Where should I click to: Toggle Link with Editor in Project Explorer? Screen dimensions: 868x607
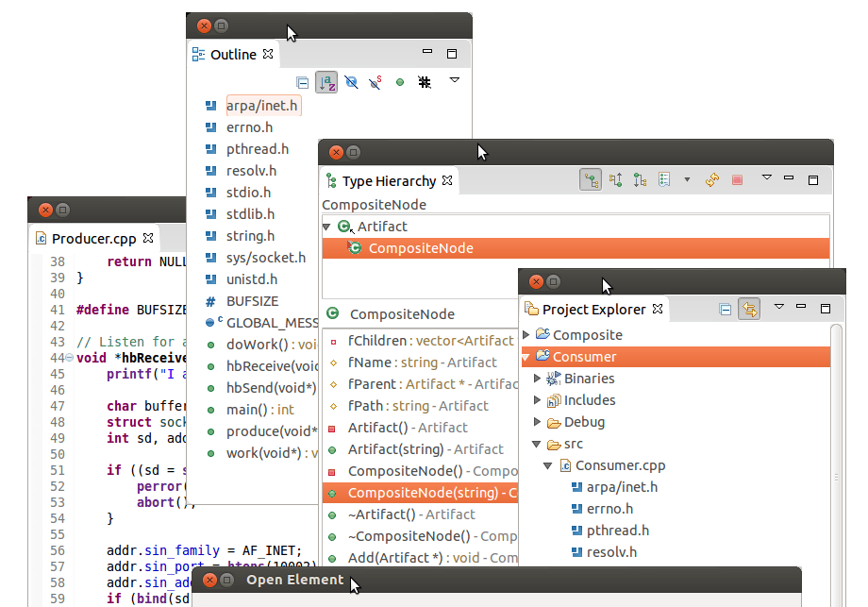(x=749, y=309)
